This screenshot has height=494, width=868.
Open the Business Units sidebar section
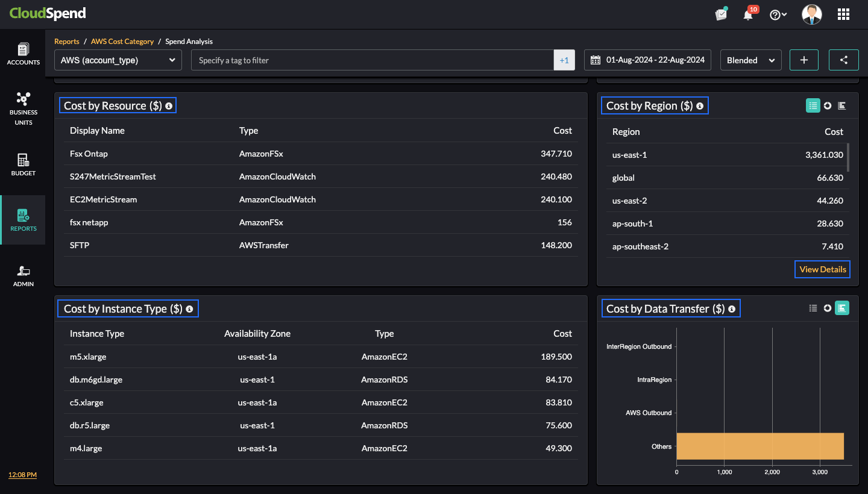tap(23, 108)
